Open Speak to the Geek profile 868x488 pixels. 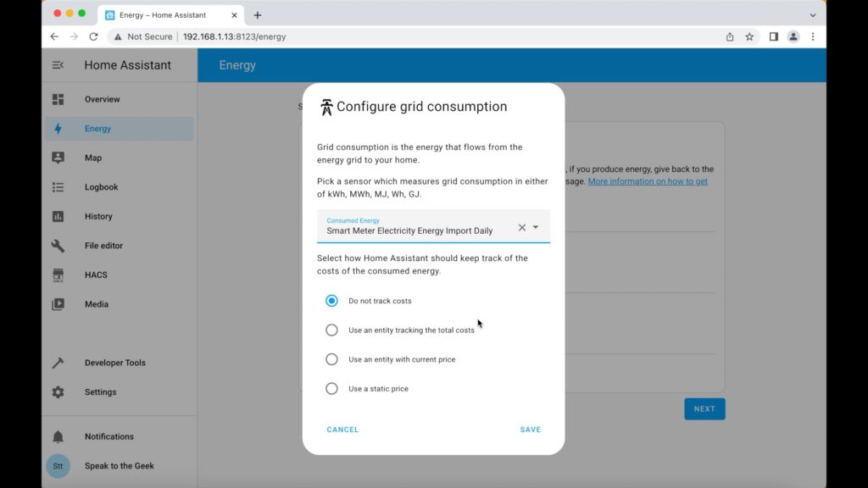pos(119,466)
